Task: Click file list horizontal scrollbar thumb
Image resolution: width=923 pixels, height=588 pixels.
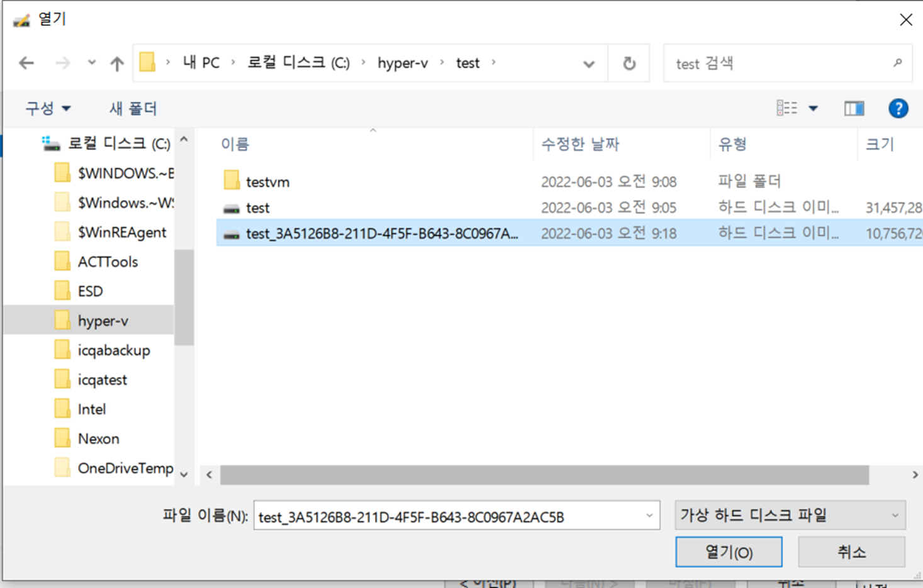Action: (544, 475)
